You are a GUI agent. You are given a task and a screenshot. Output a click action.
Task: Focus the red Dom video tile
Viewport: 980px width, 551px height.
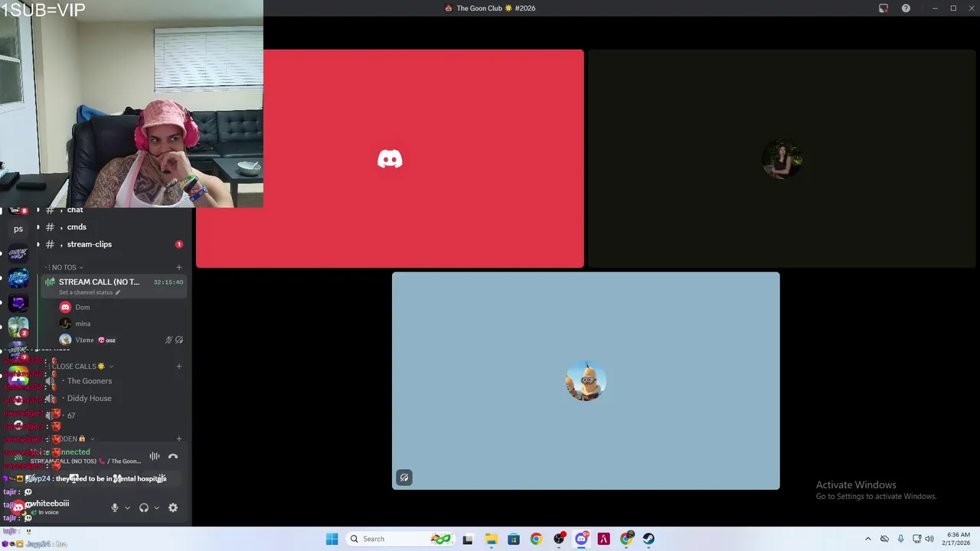click(390, 158)
